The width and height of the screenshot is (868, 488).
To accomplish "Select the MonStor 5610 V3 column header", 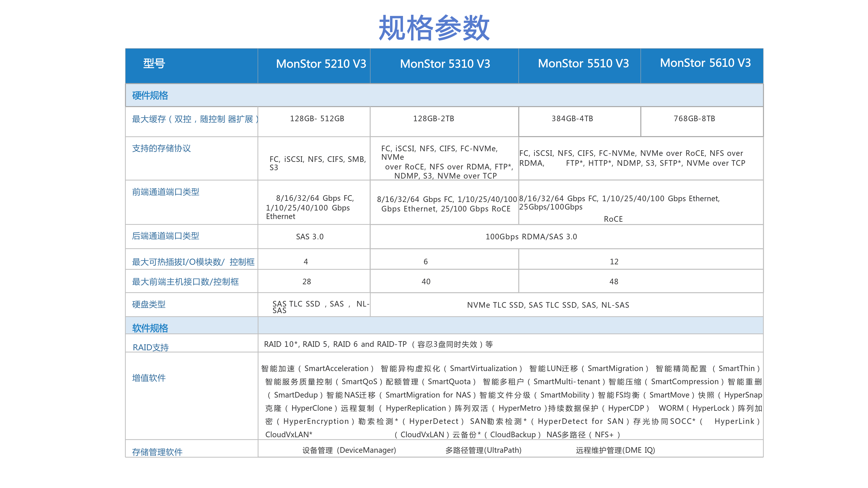I will pyautogui.click(x=702, y=66).
